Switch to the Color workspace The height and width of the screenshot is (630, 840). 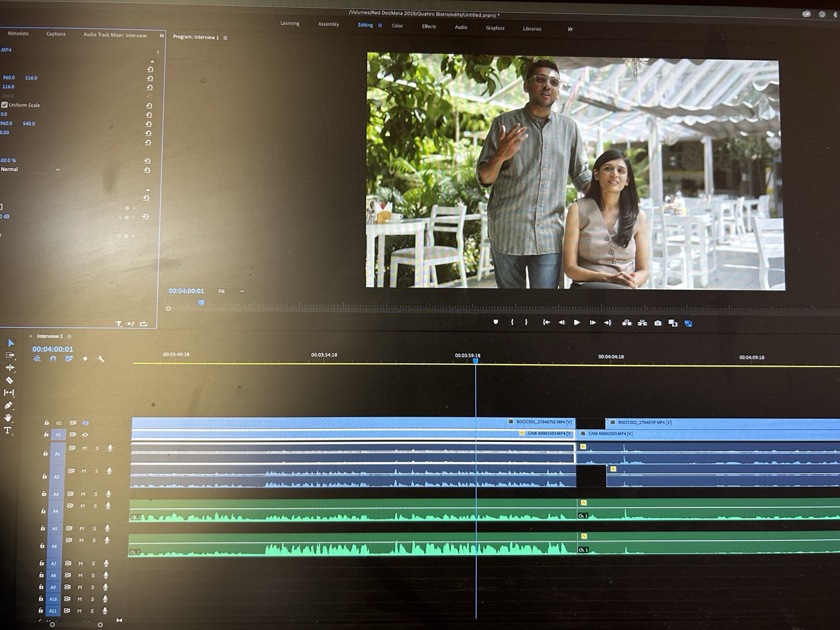[397, 26]
